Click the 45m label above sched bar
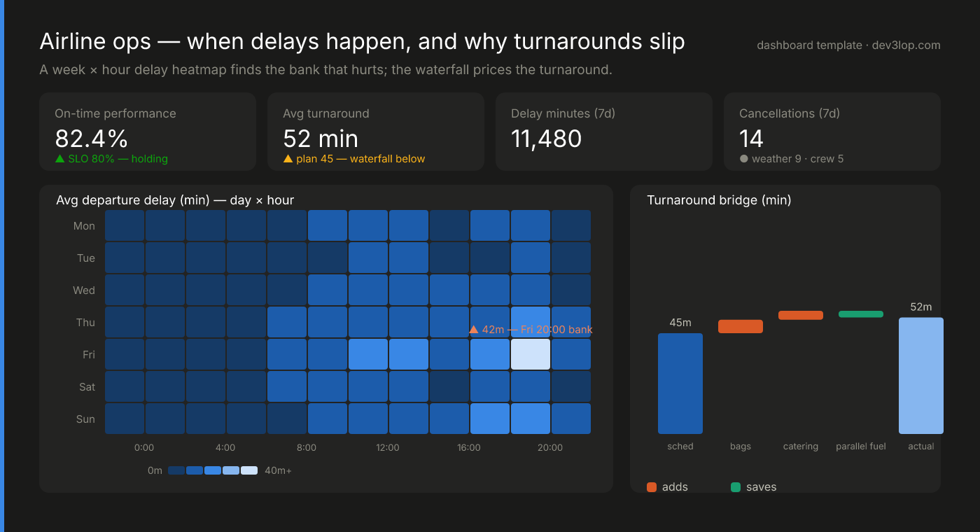980x532 pixels. click(680, 323)
